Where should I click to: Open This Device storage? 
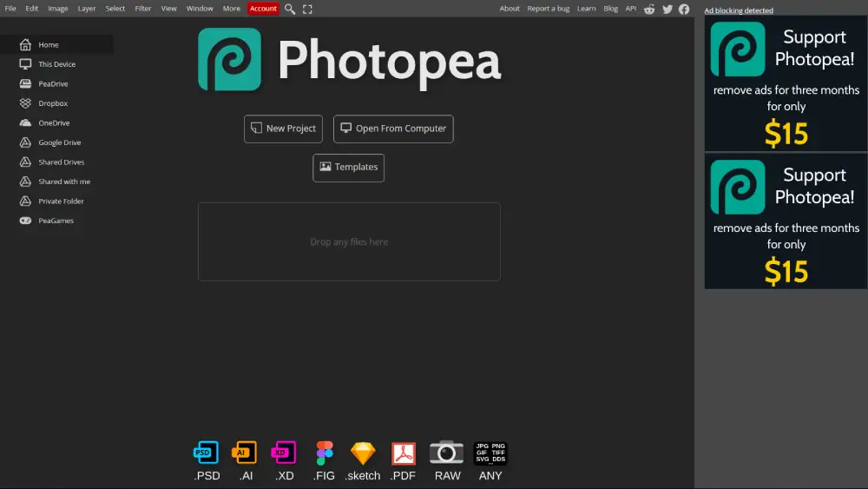(56, 64)
